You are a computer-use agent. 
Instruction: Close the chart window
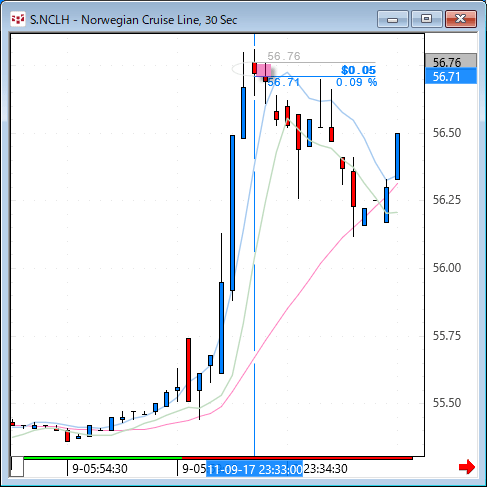[461, 19]
